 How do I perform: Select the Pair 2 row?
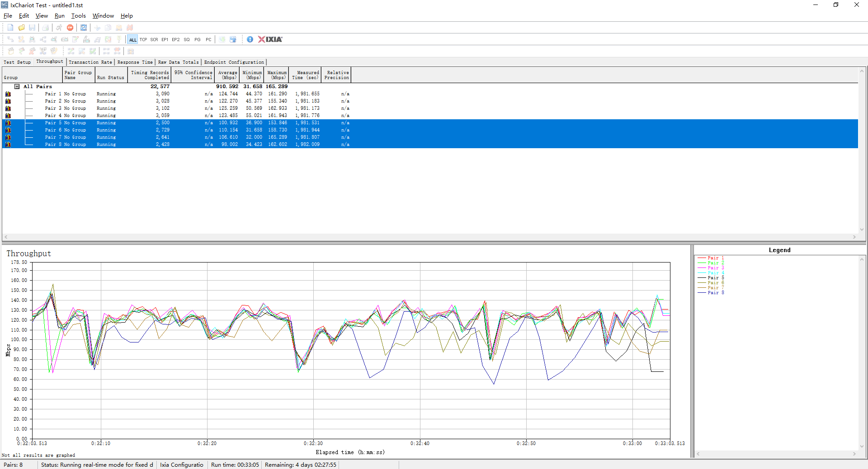tap(430, 101)
